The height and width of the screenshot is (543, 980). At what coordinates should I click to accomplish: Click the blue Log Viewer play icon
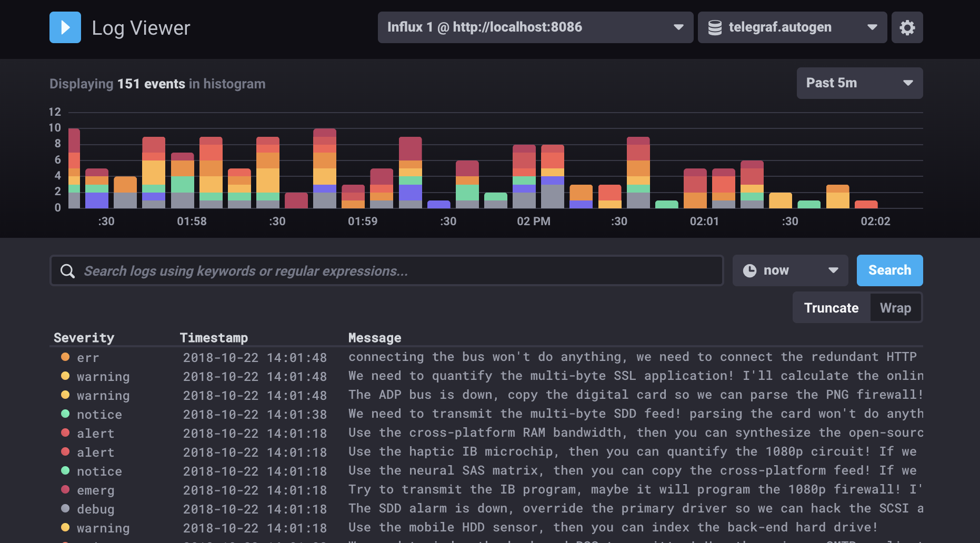(x=65, y=27)
